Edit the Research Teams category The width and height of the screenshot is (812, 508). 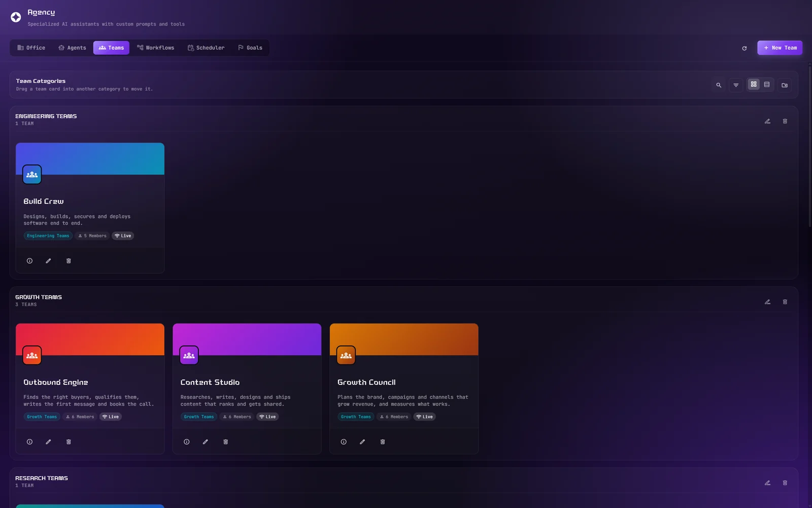767,483
